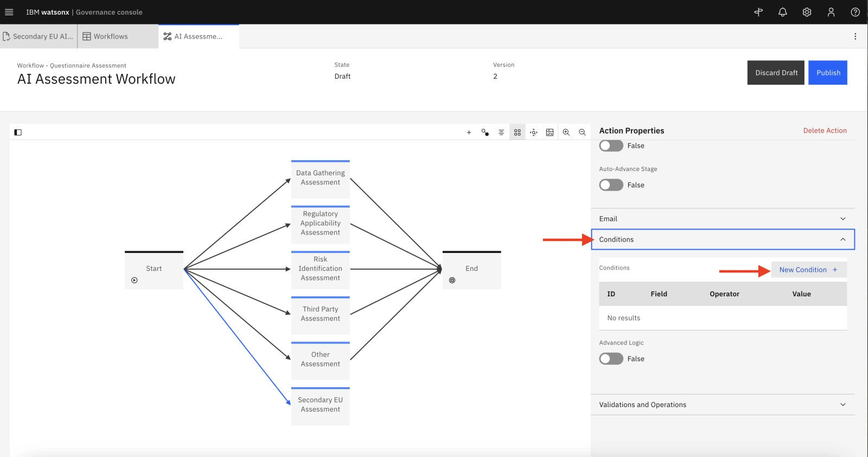Click the align center icon in canvas toolbar
This screenshot has width=868, height=457.
click(501, 132)
